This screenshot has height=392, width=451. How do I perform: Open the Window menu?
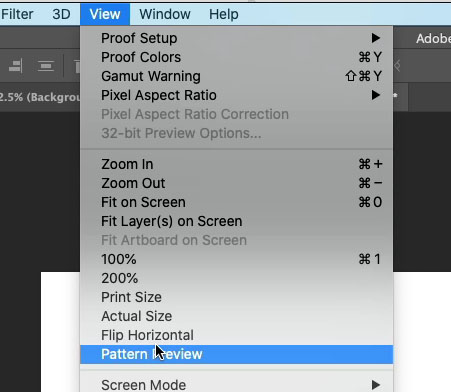[x=165, y=14]
